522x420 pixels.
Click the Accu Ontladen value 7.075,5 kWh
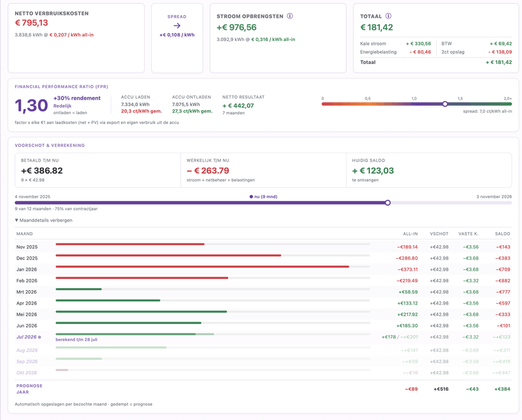(186, 104)
